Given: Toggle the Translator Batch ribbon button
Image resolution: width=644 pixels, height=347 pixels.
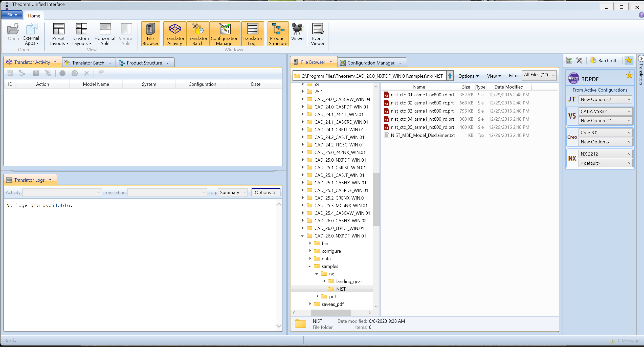Looking at the screenshot, I should (198, 34).
